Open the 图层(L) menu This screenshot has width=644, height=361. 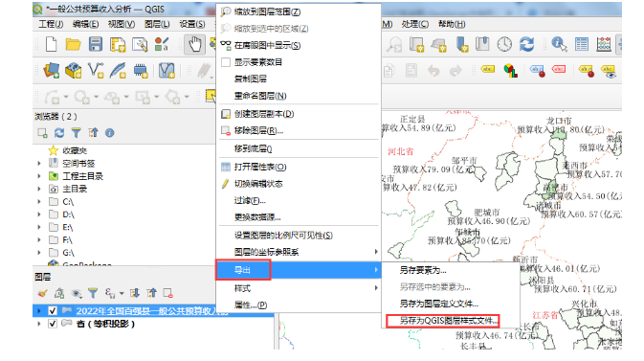click(157, 24)
